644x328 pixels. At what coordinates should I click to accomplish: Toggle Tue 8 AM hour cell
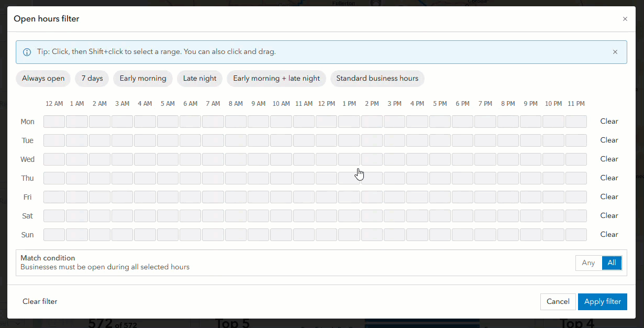tap(236, 140)
